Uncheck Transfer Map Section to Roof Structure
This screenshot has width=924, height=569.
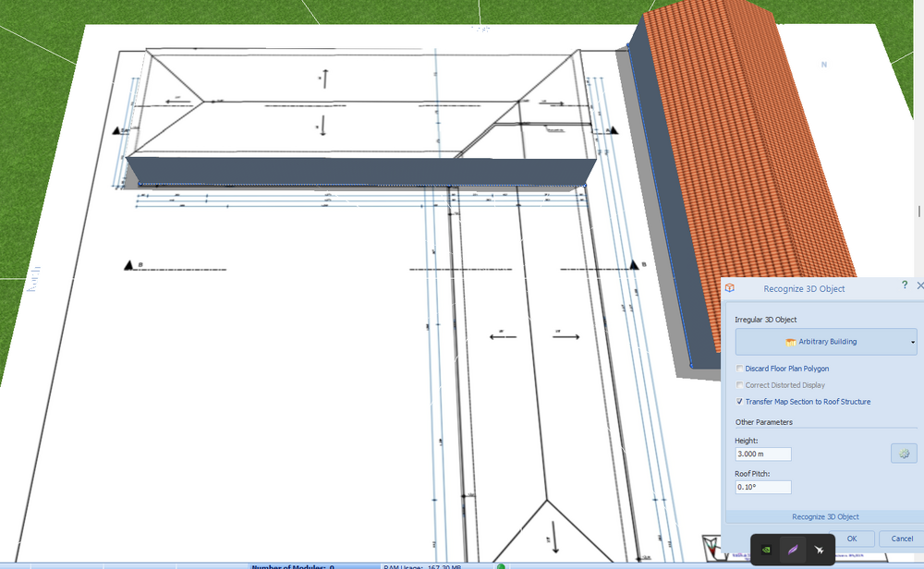pyautogui.click(x=739, y=402)
